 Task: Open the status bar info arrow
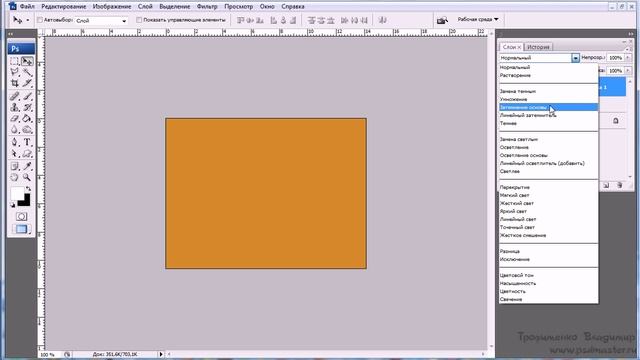tap(161, 354)
